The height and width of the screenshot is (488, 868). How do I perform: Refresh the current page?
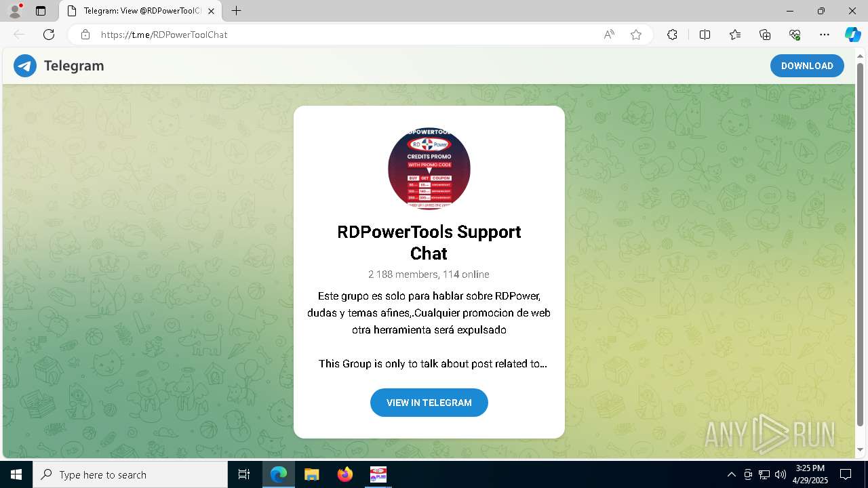pyautogui.click(x=49, y=35)
